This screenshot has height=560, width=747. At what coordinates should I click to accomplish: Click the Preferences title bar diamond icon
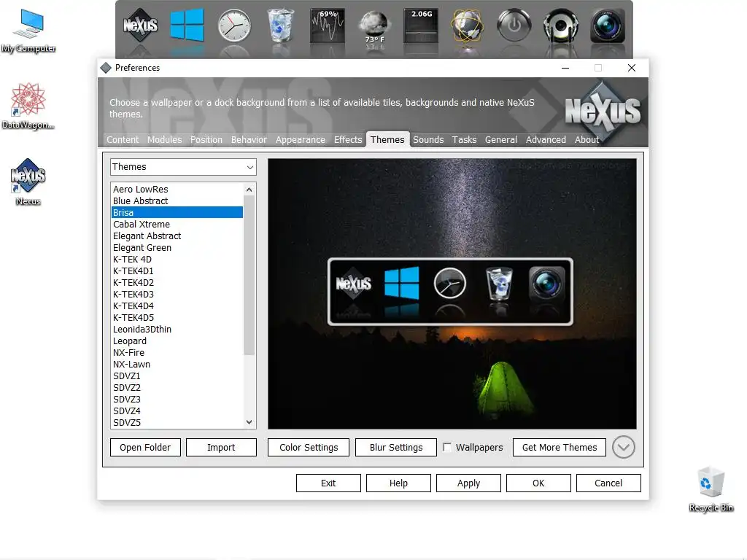[106, 68]
